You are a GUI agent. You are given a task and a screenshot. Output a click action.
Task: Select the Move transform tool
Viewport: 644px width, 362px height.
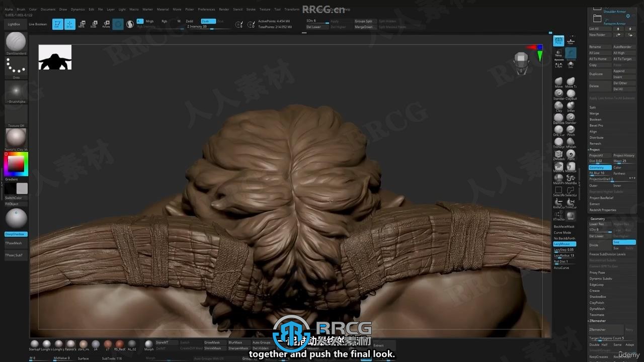coord(82,24)
